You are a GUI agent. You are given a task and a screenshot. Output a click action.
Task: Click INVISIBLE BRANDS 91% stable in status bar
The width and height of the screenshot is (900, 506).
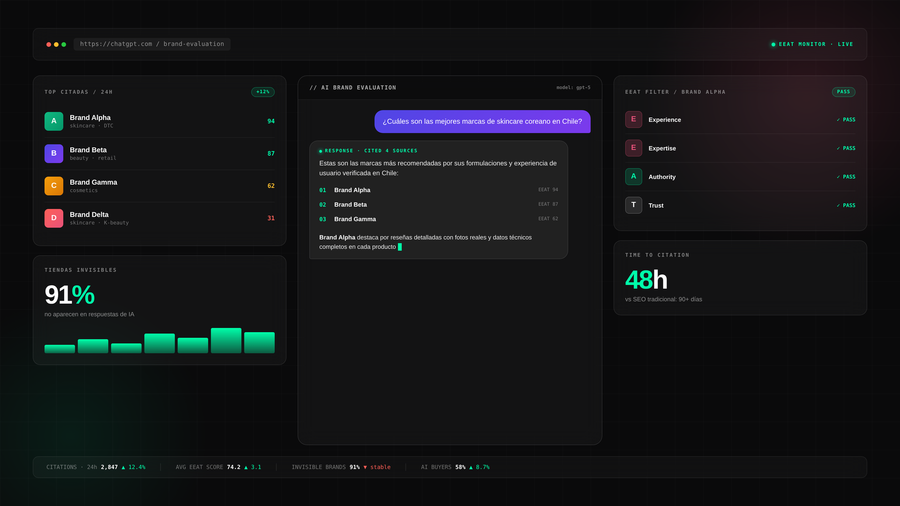point(341,467)
